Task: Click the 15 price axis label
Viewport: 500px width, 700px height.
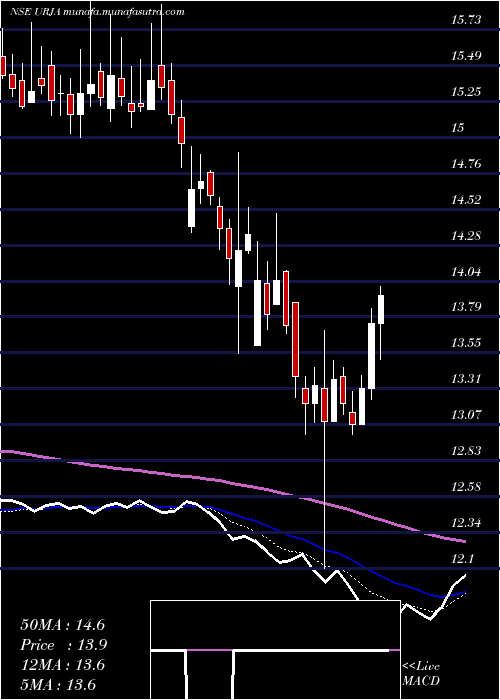Action: pos(458,128)
